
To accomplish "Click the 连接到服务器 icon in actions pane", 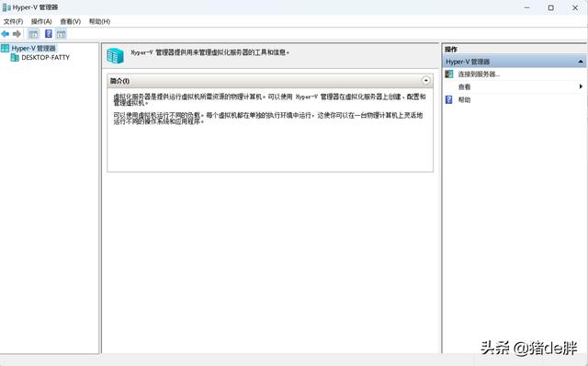I will (x=449, y=74).
